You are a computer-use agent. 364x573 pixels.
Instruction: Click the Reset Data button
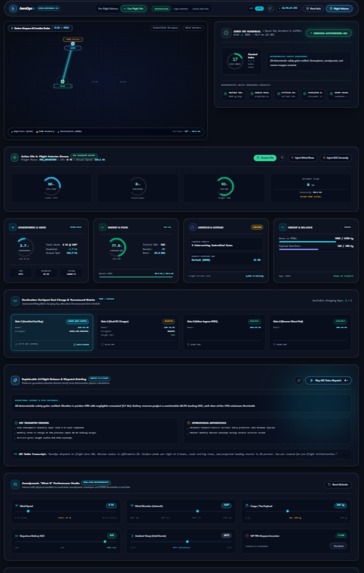[x=313, y=8]
